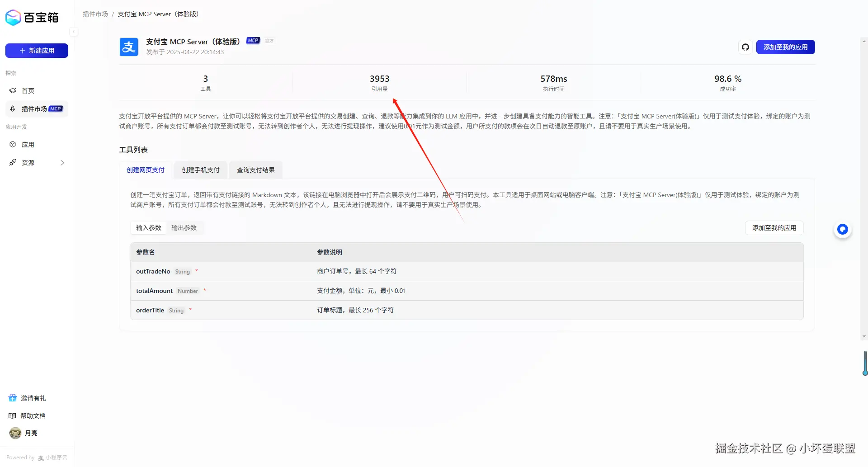Click the outTradeNo parameter name
The width and height of the screenshot is (868, 467).
coord(153,271)
